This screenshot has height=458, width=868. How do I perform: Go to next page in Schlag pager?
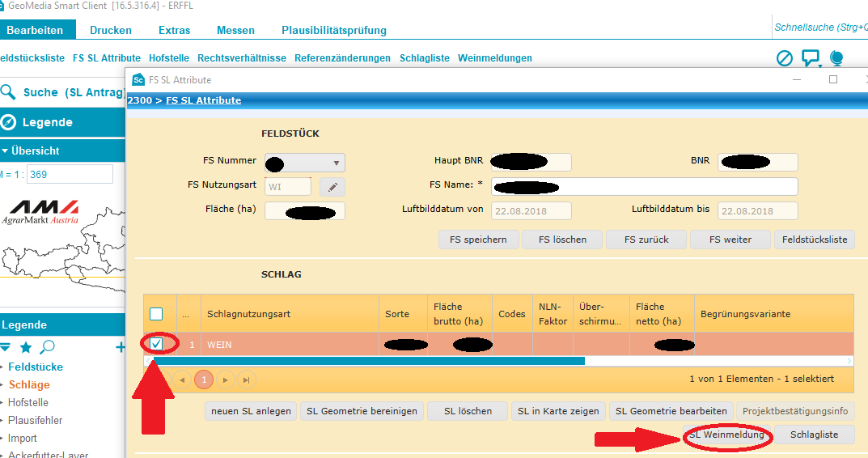click(225, 379)
